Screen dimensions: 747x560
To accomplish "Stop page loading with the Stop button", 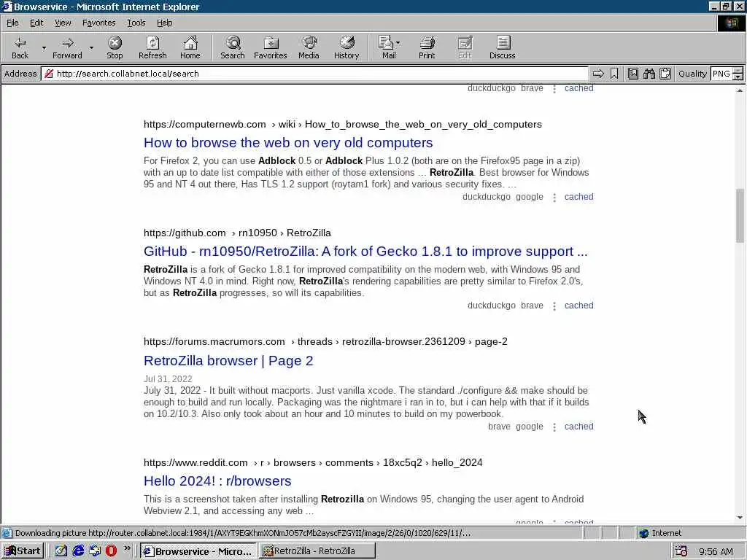I will click(x=115, y=47).
